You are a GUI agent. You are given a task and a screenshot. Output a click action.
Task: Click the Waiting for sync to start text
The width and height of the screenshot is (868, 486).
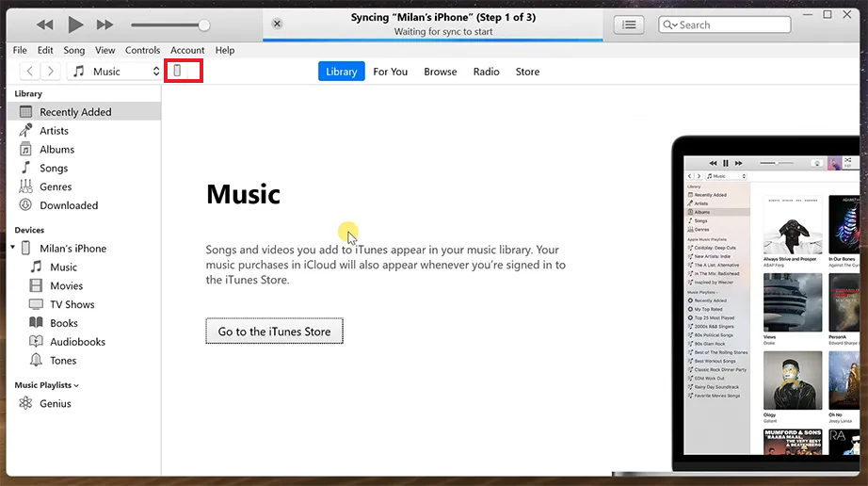click(443, 31)
